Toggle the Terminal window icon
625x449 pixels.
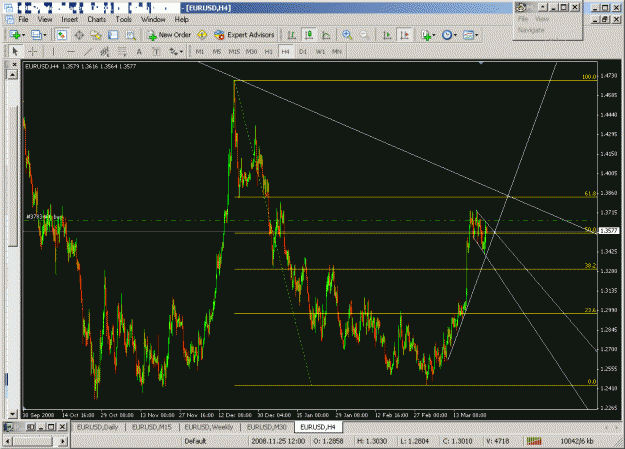click(113, 35)
